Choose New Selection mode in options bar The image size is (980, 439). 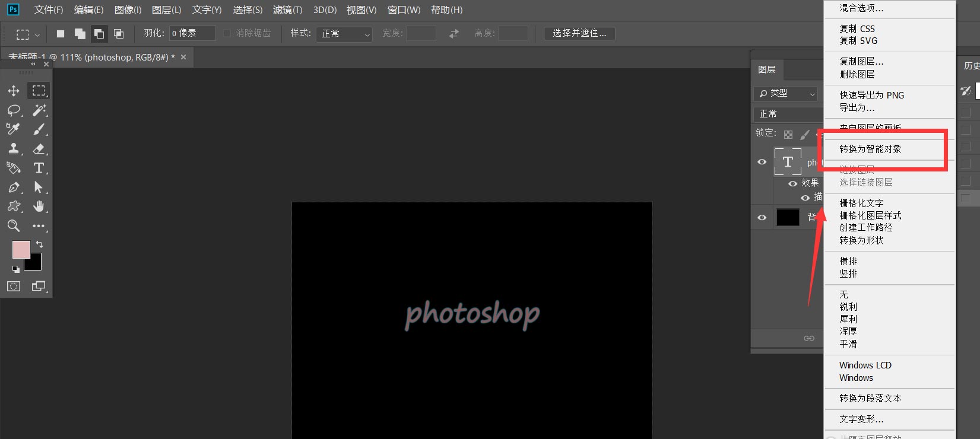(x=60, y=34)
